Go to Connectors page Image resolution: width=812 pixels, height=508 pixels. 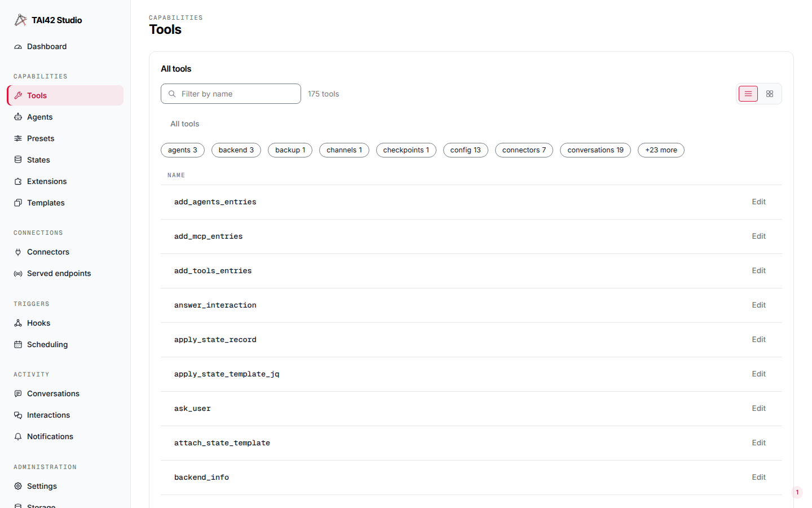click(65, 252)
